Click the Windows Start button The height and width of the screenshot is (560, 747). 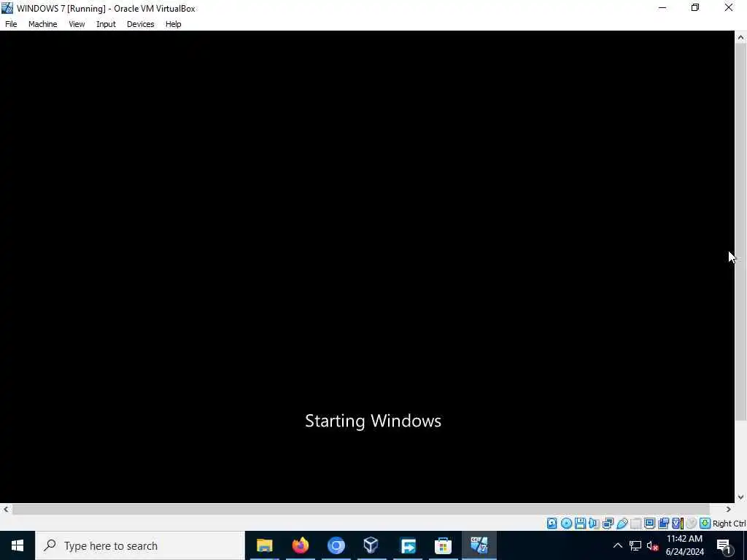pyautogui.click(x=18, y=545)
